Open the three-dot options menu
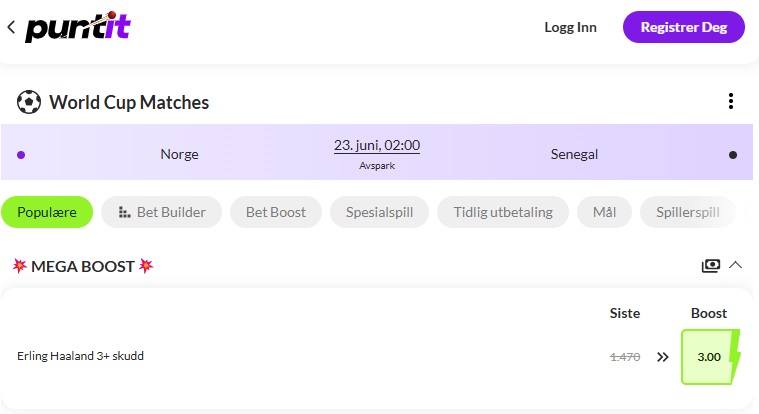This screenshot has width=759, height=414. (x=730, y=101)
